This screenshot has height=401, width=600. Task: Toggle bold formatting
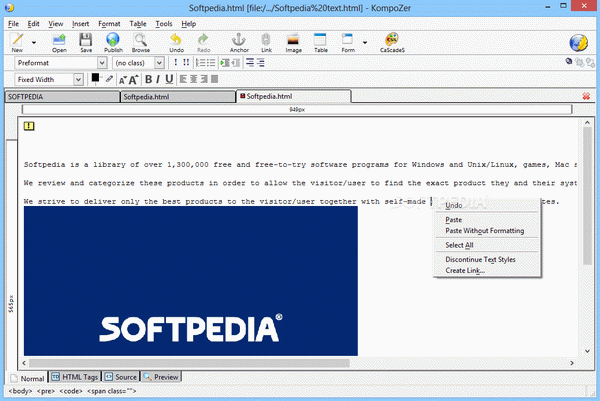(x=147, y=79)
